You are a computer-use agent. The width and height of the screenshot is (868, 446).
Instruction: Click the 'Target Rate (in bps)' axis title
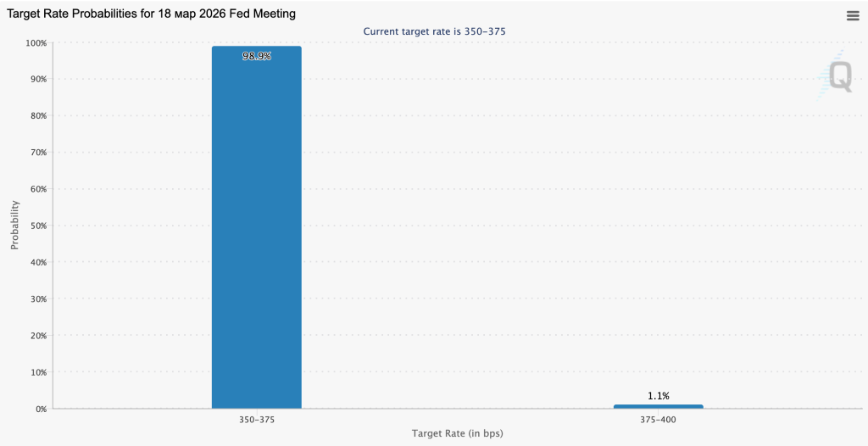(x=457, y=433)
